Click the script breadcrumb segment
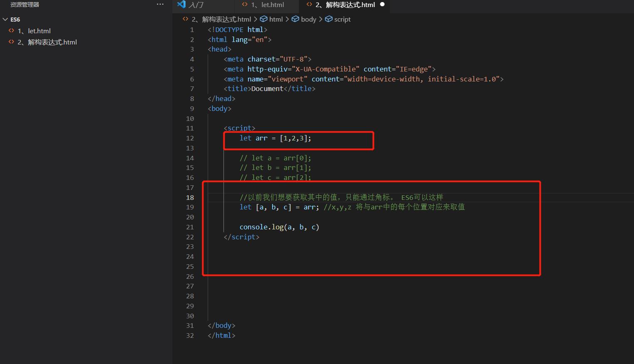The height and width of the screenshot is (364, 634). [x=342, y=19]
